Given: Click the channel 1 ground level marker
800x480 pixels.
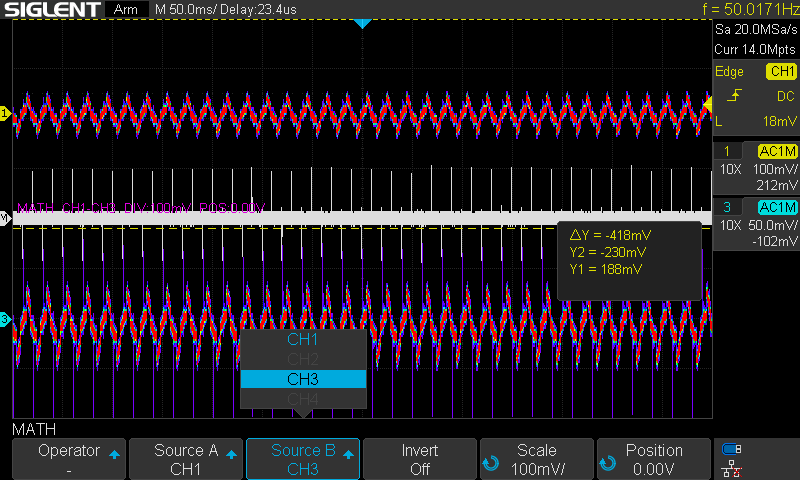Looking at the screenshot, I should click(x=5, y=113).
